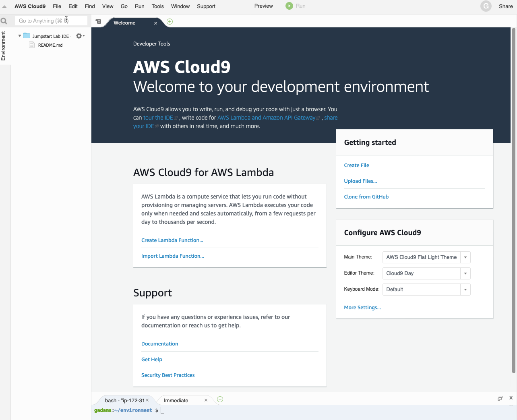Click the search magnifier icon in sidebar
Viewport: 517px width, 420px height.
4,21
